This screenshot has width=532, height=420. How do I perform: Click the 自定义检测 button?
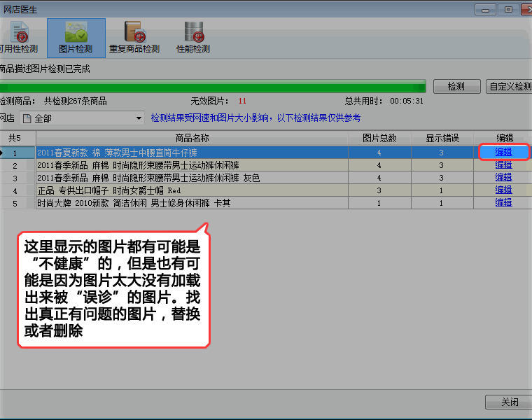coord(510,87)
